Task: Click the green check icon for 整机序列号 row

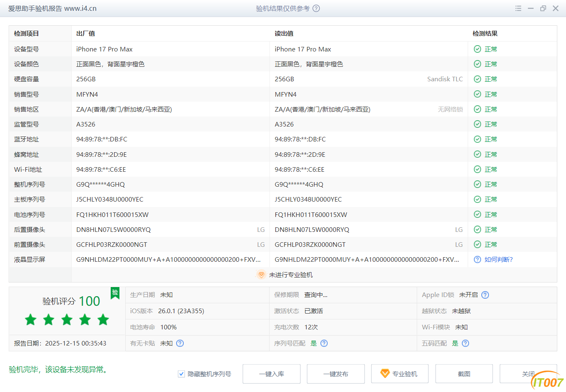Action: [x=478, y=184]
